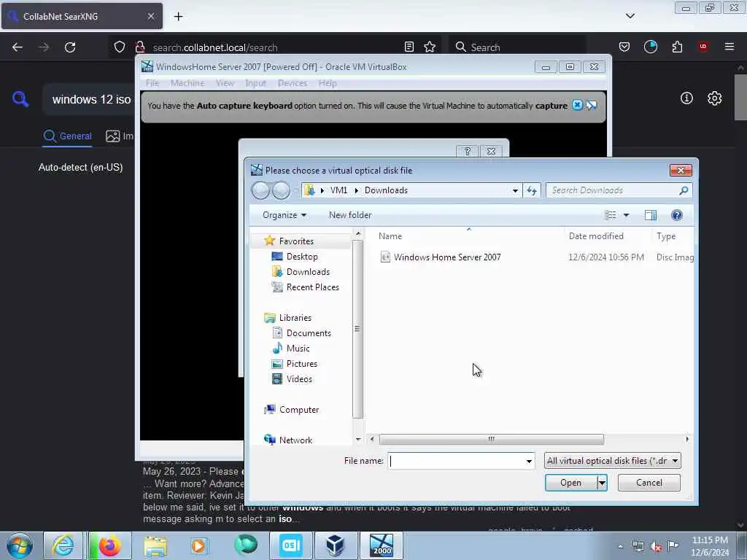Click the back arrow in file dialog

click(260, 190)
